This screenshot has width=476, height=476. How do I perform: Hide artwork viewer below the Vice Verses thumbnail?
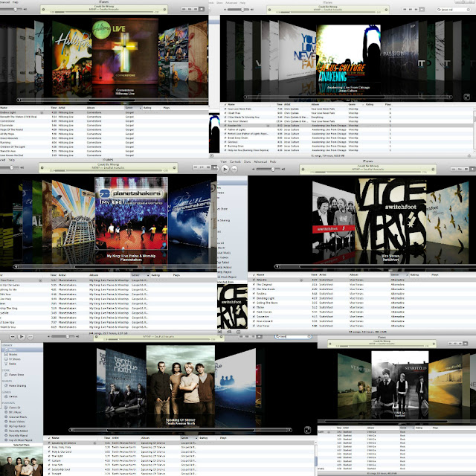238,332
